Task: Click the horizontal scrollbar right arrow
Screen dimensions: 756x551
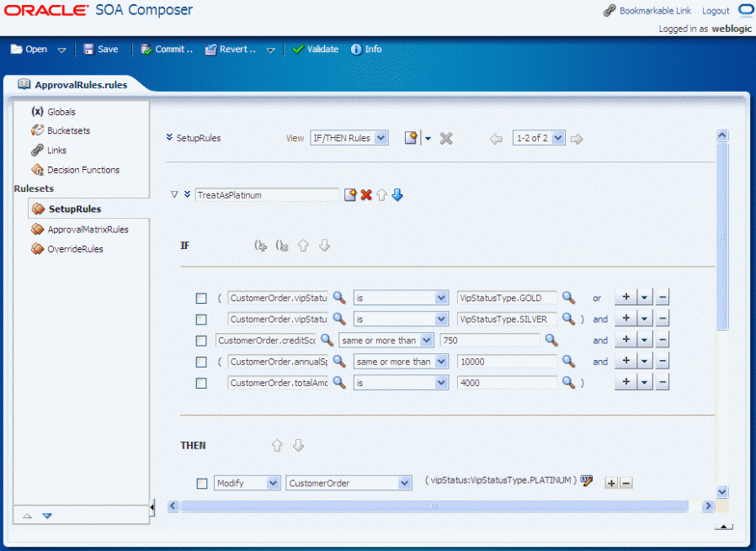Action: coord(708,506)
